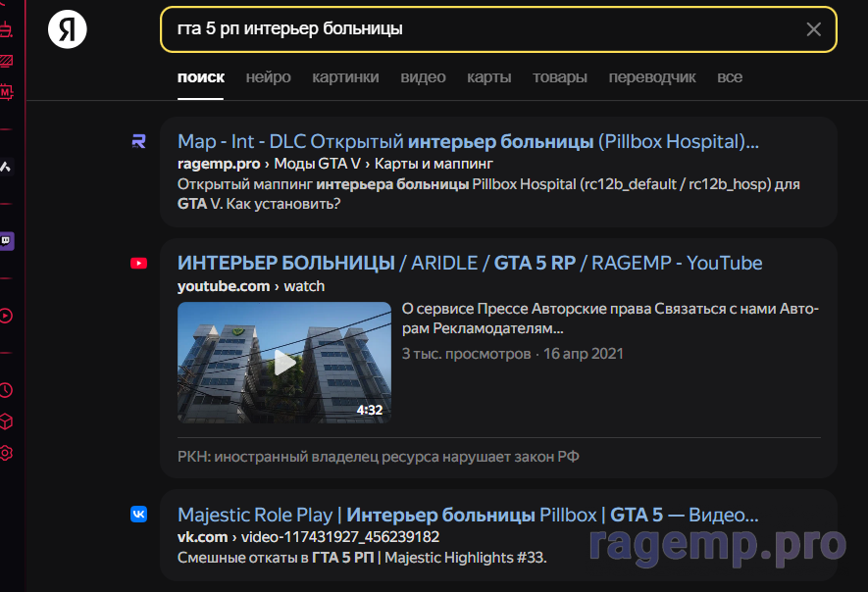Open the «видео» search tab
This screenshot has width=868, height=592.
(423, 77)
